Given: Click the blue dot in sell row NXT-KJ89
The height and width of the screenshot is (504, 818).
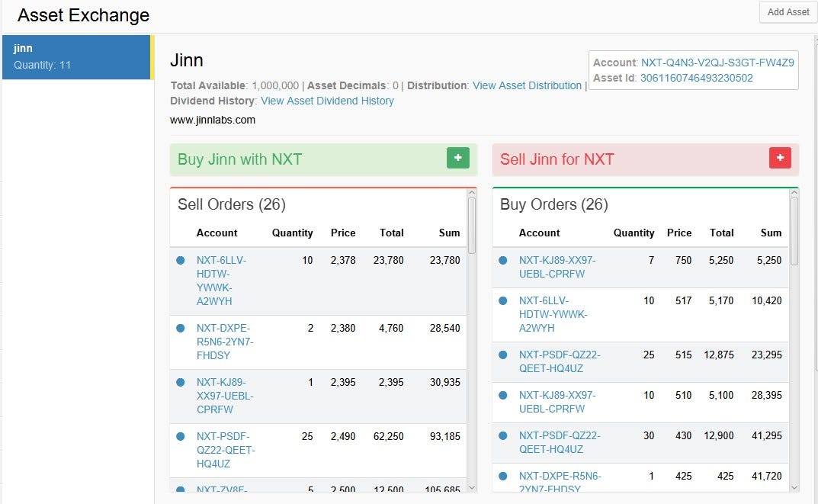Looking at the screenshot, I should point(181,383).
